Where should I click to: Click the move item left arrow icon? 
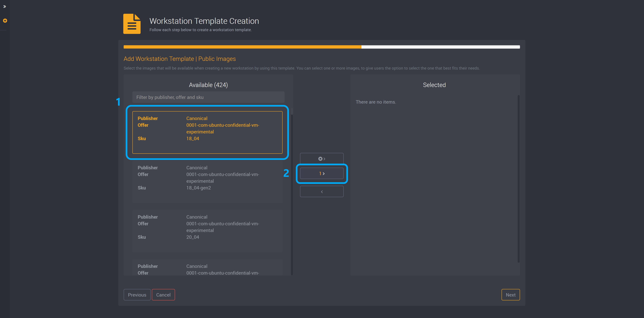point(322,191)
